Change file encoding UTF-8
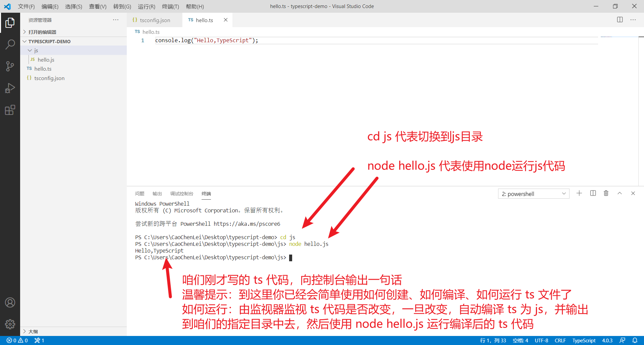Screen dimensions: 644x345 click(541, 340)
